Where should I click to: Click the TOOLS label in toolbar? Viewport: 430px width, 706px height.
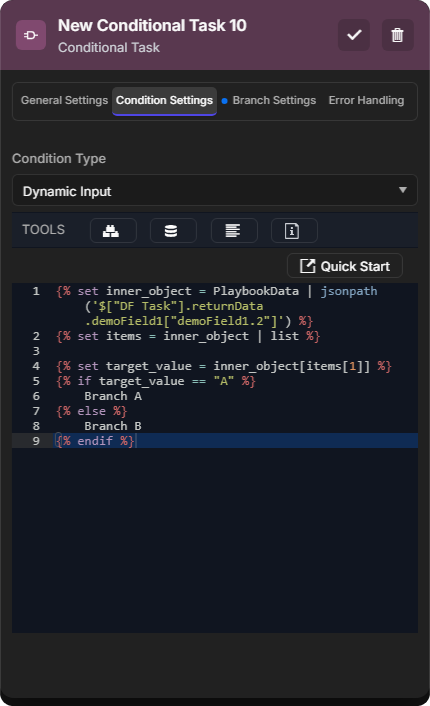click(x=44, y=230)
